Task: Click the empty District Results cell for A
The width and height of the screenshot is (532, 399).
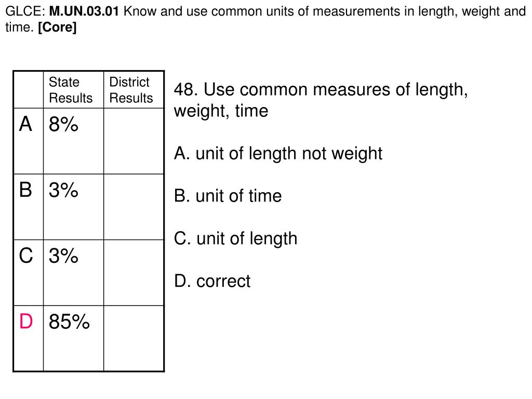Action: 134,141
